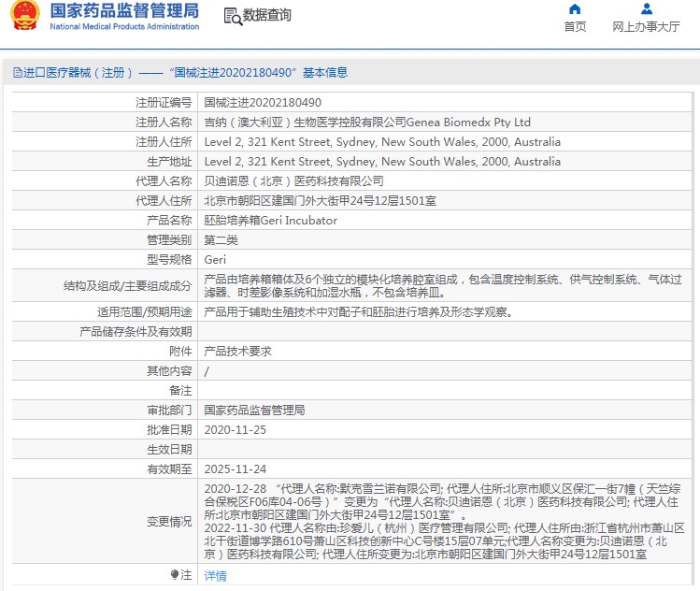Select 代理人住所 value 北京市朝阳区建国门外大街
Viewport: 700px width, 591px height.
320,200
